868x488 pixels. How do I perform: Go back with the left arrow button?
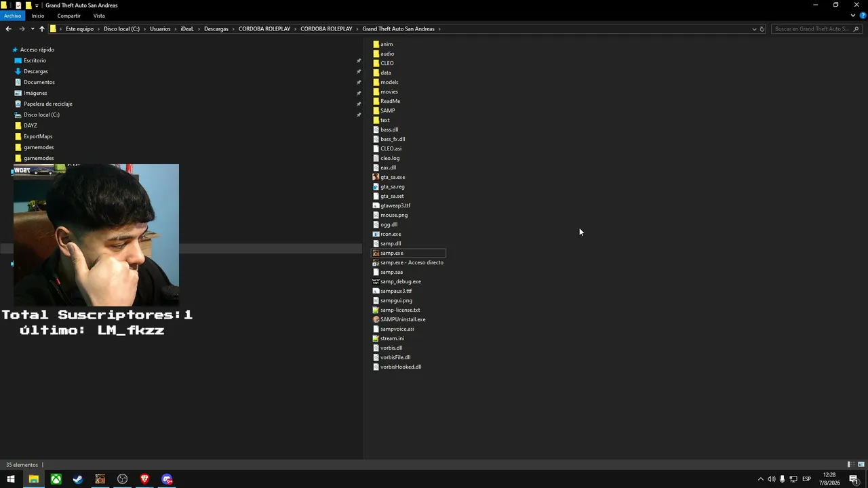pos(8,29)
